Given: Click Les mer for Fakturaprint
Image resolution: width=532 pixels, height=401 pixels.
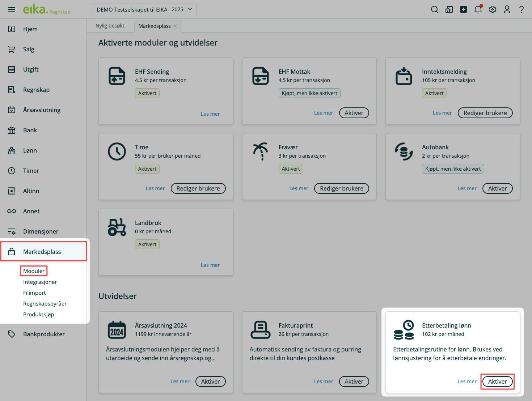Looking at the screenshot, I should click(x=323, y=381).
